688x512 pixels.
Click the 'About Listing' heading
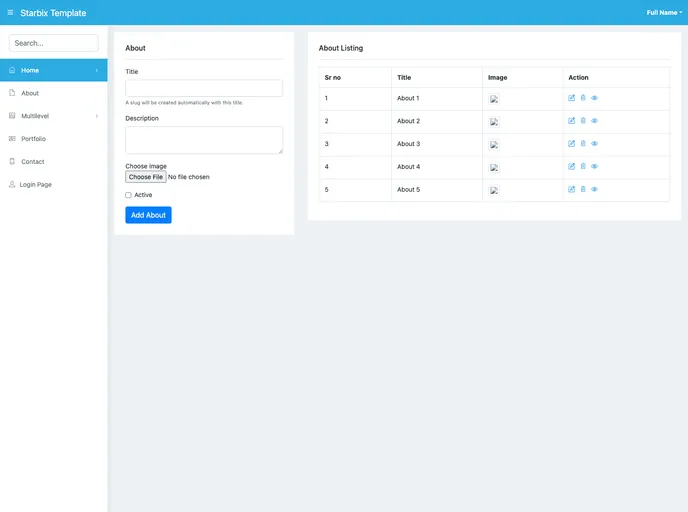[341, 48]
